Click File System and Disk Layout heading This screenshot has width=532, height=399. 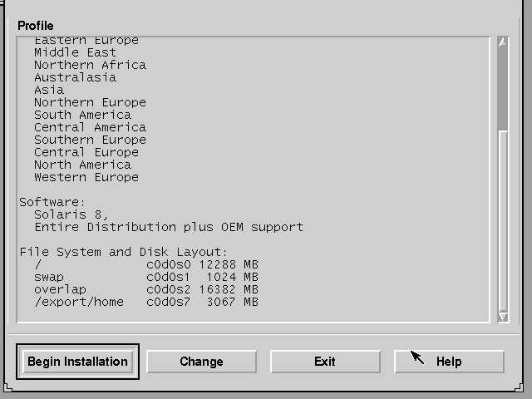click(x=123, y=252)
